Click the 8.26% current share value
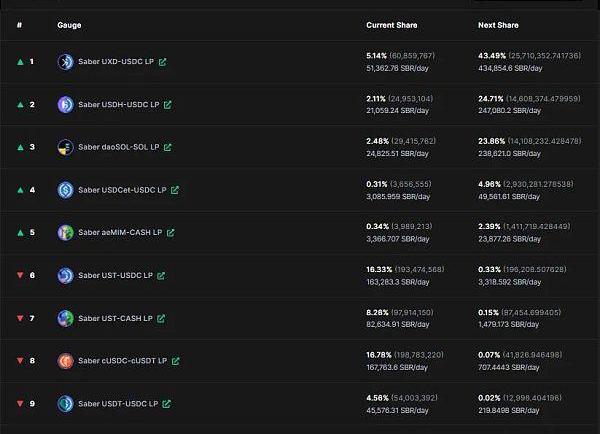The image size is (600, 434). click(x=377, y=313)
